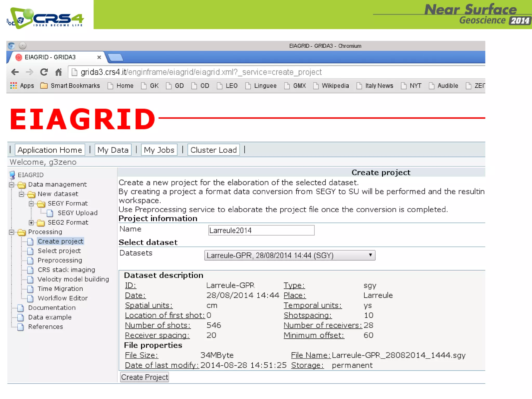Open the Cluster Load menu
This screenshot has height=399, width=532.
[x=213, y=150]
